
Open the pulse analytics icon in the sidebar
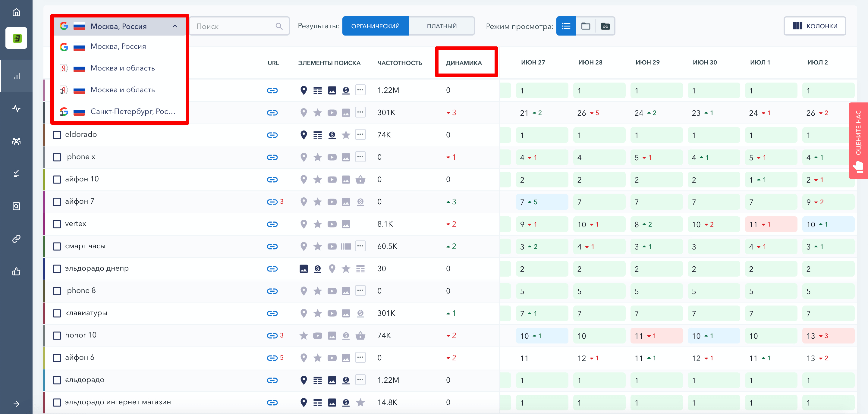(x=16, y=108)
